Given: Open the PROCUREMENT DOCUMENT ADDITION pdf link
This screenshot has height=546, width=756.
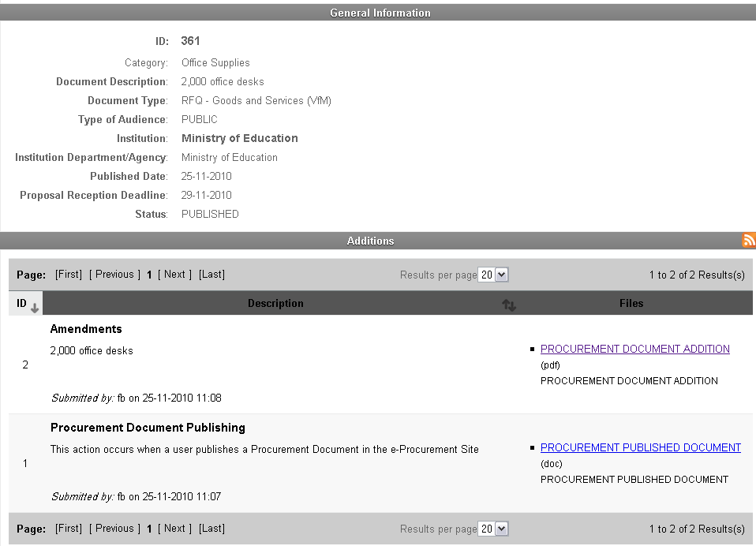Looking at the screenshot, I should (634, 349).
